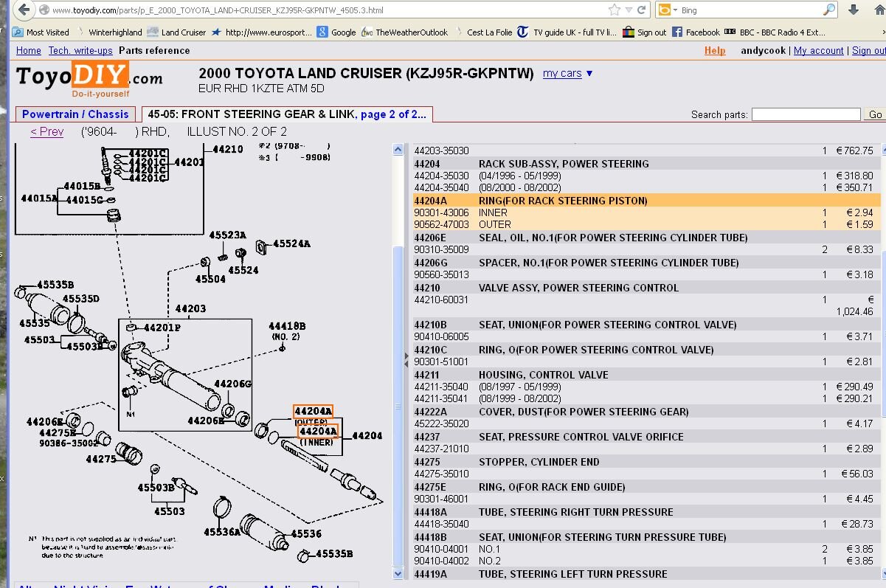Click part label 44210 in the diagram

click(x=227, y=149)
